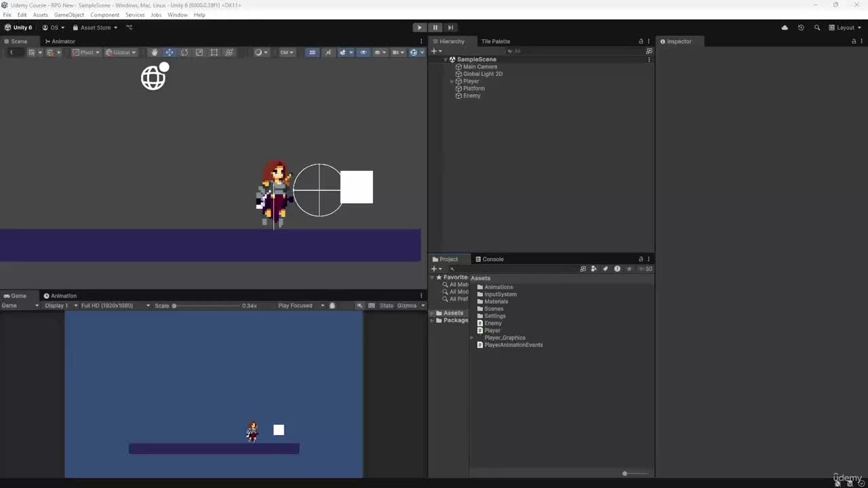Toggle Gizmos in Game view
The image size is (868, 488).
pyautogui.click(x=407, y=306)
